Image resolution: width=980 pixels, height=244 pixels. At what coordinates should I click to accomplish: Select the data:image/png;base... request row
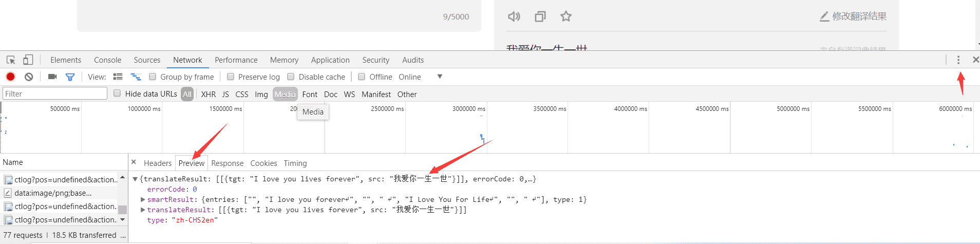coord(59,193)
